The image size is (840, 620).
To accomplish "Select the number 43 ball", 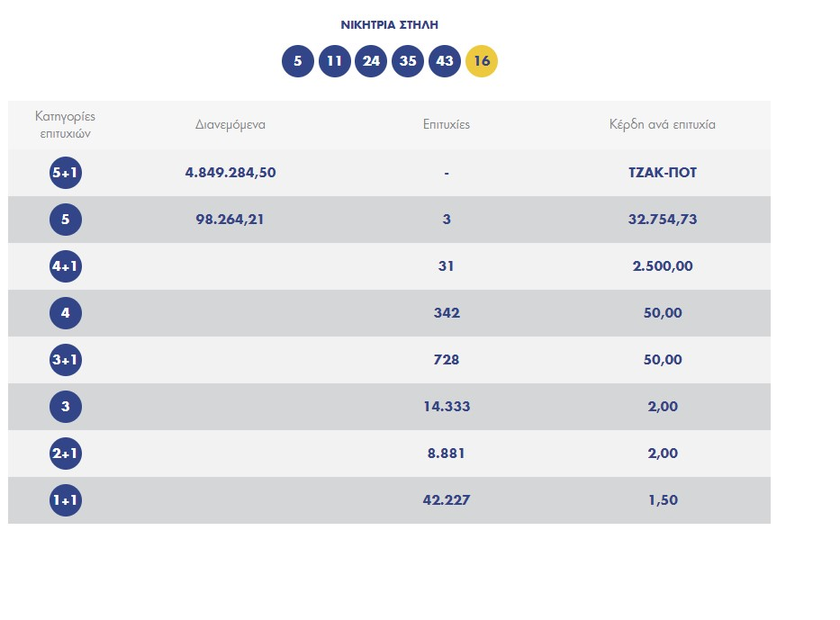I will coord(445,61).
